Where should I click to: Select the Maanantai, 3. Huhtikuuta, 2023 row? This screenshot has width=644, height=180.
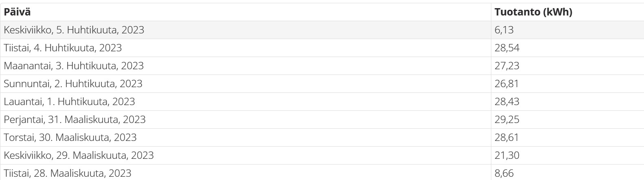[x=322, y=66]
